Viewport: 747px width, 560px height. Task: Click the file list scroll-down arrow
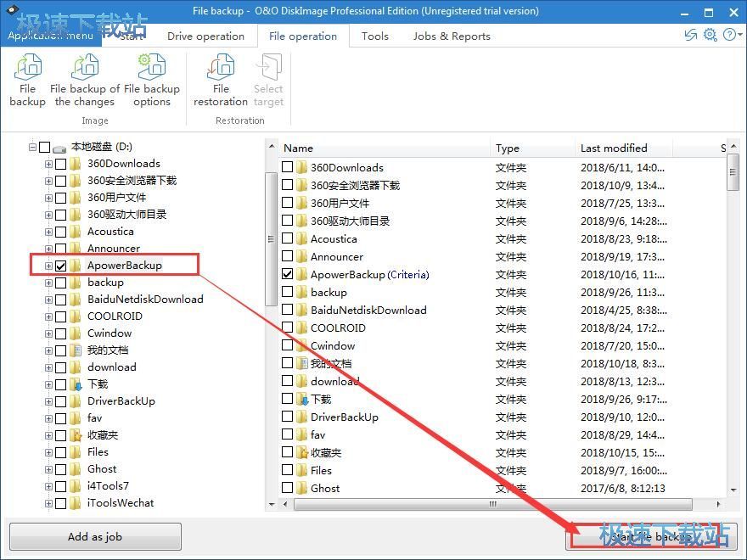point(733,490)
